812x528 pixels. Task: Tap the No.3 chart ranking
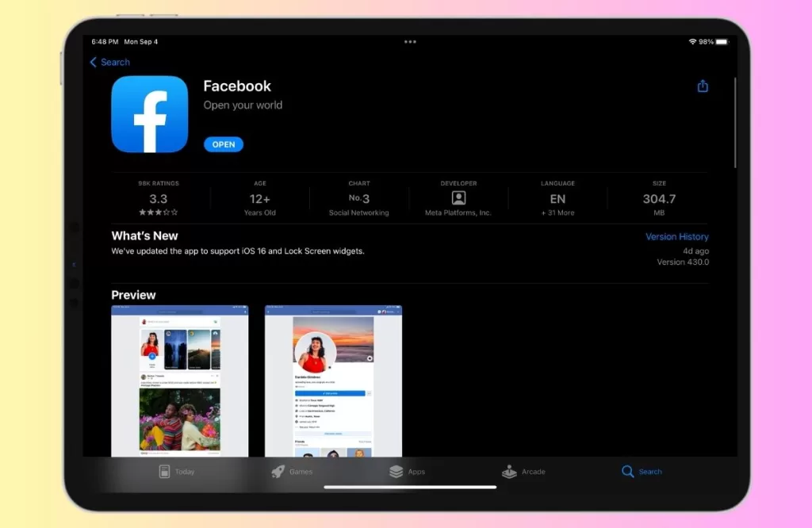[359, 198]
